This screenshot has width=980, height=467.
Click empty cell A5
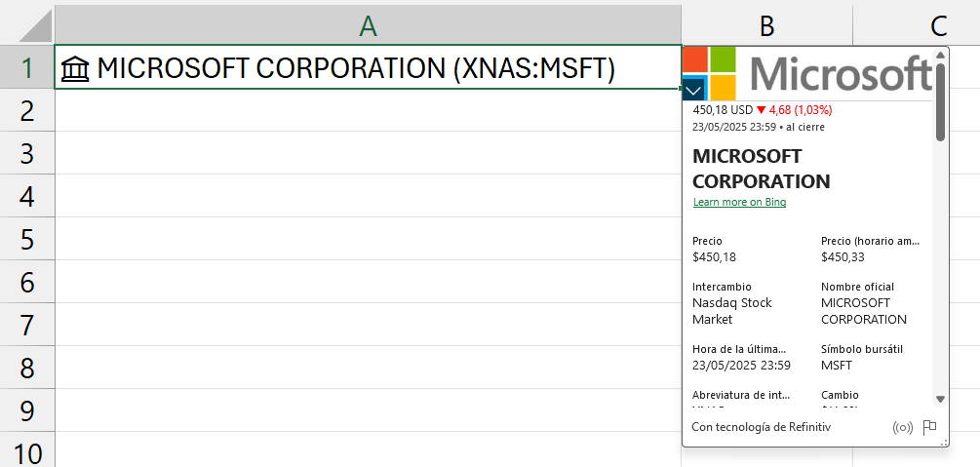point(368,238)
